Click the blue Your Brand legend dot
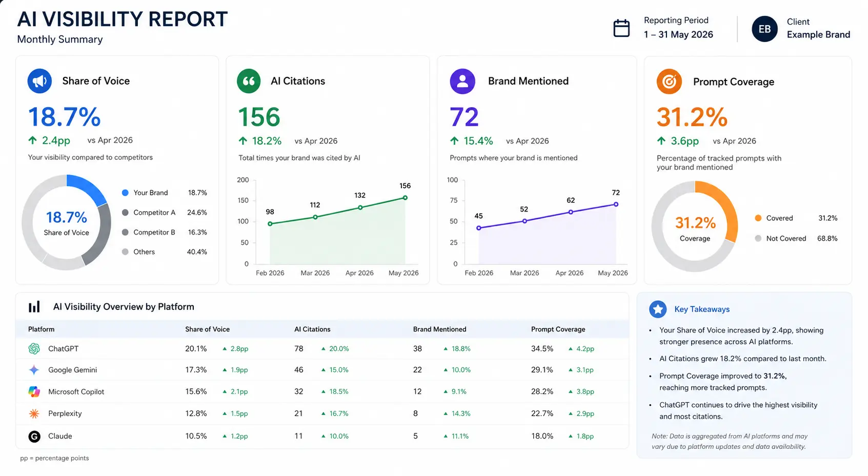868x476 pixels. (125, 193)
